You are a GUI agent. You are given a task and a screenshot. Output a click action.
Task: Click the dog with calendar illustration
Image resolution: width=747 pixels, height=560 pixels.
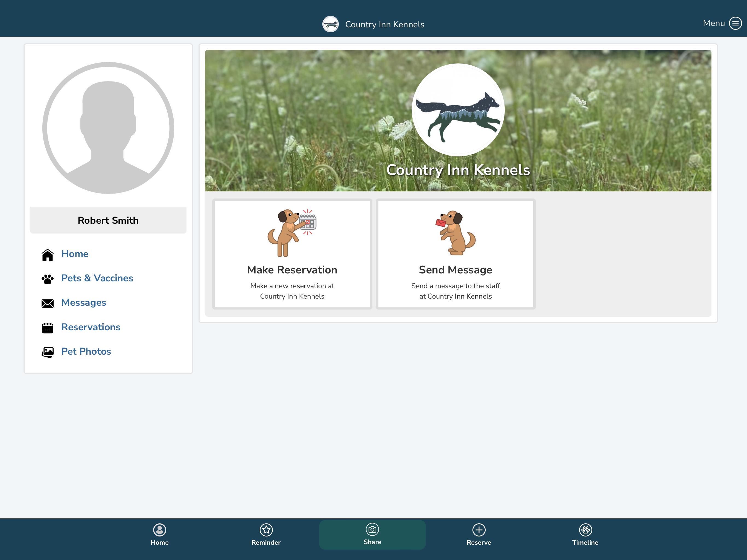(292, 232)
